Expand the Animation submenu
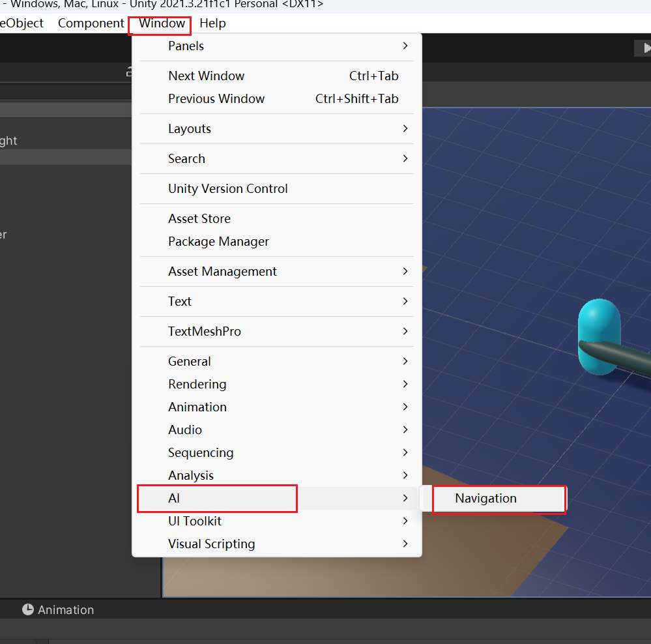The height and width of the screenshot is (644, 651). pyautogui.click(x=277, y=407)
